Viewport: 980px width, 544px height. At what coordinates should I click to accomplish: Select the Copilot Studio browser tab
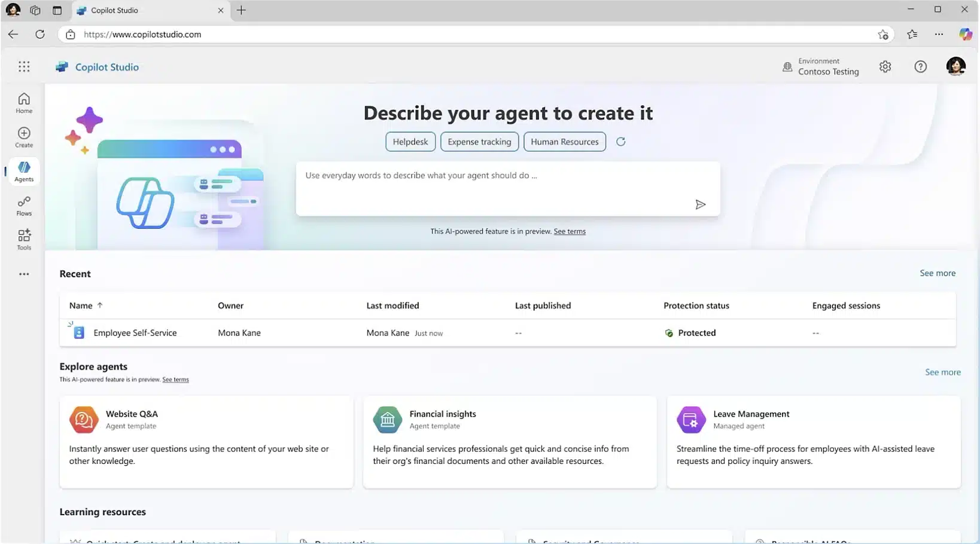[x=151, y=10]
